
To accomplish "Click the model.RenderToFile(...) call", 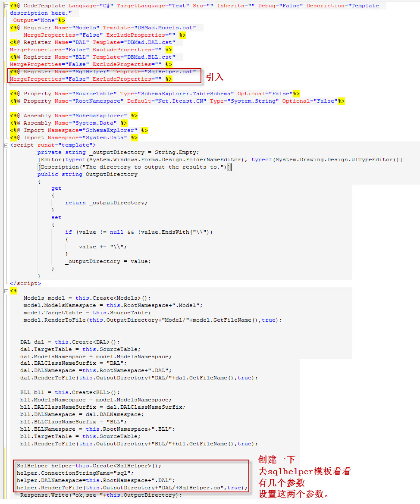I will coord(153,320).
